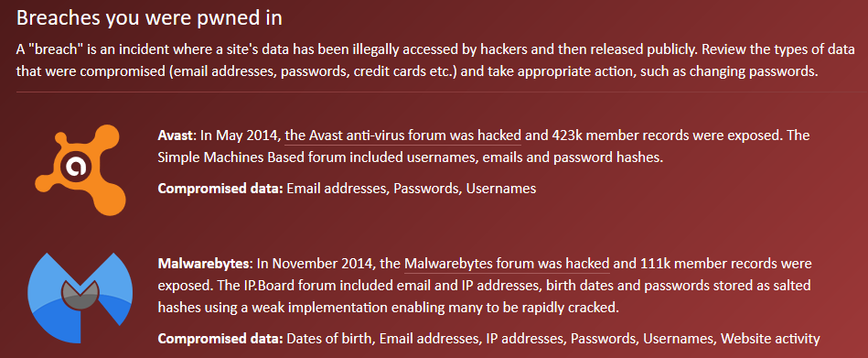The width and height of the screenshot is (868, 358).
Task: Click the orange Avast logo
Action: [81, 170]
